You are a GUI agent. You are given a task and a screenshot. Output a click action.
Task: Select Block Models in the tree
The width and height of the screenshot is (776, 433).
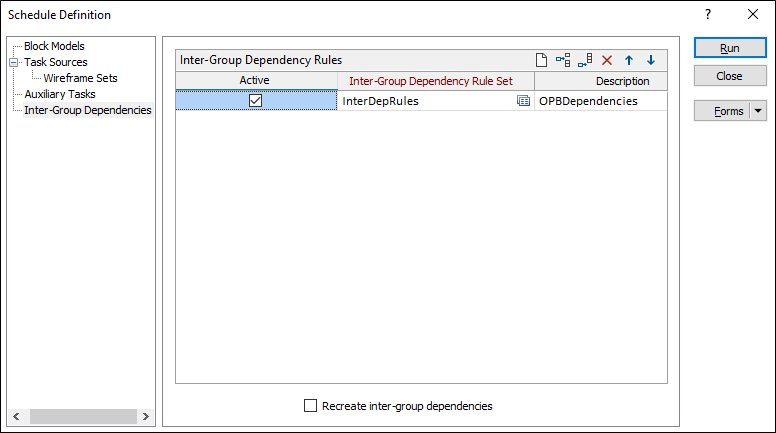click(54, 46)
